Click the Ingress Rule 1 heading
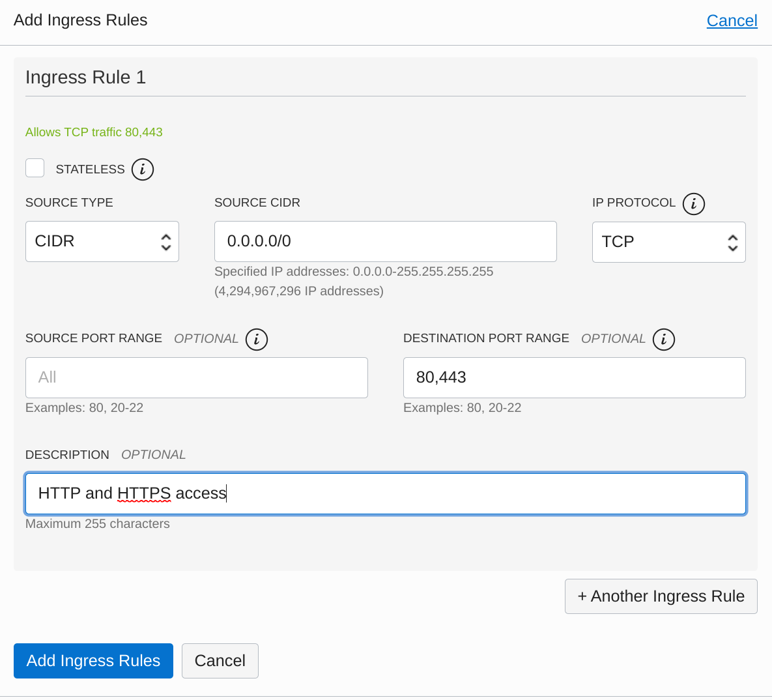 85,78
